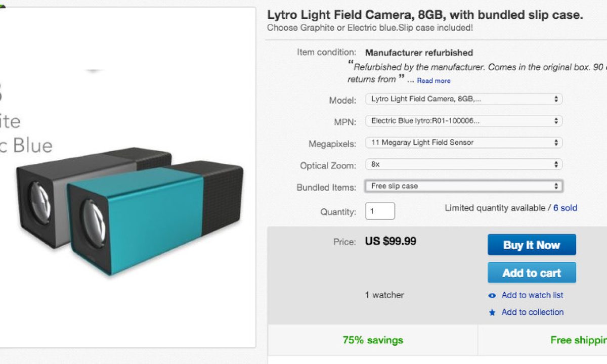Screen dimensions: 607x364
Task: Click the eye icon beside watch list
Action: (492, 296)
